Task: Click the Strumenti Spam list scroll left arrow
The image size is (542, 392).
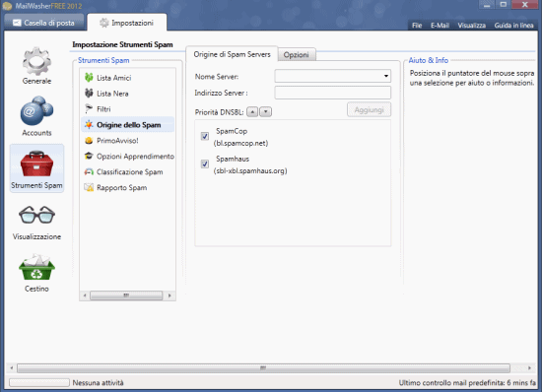Action: click(85, 295)
